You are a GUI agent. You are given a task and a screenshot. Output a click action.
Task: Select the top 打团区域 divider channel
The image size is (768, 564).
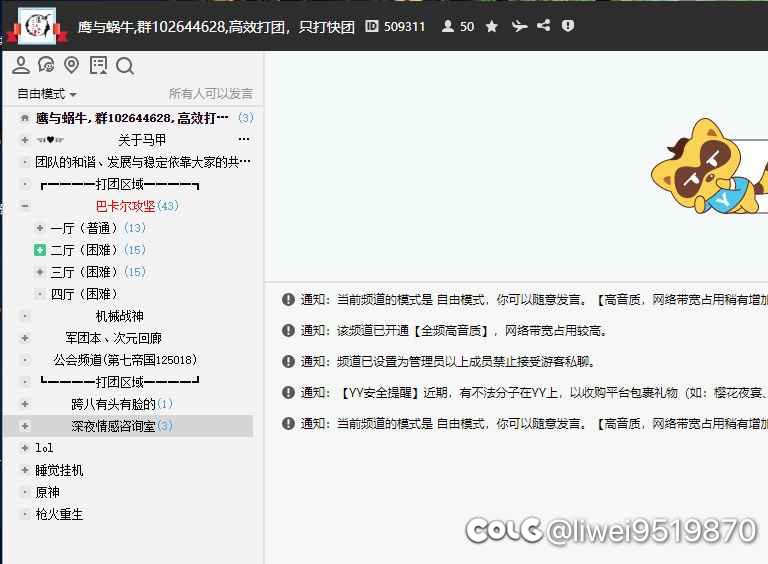pyautogui.click(x=120, y=184)
